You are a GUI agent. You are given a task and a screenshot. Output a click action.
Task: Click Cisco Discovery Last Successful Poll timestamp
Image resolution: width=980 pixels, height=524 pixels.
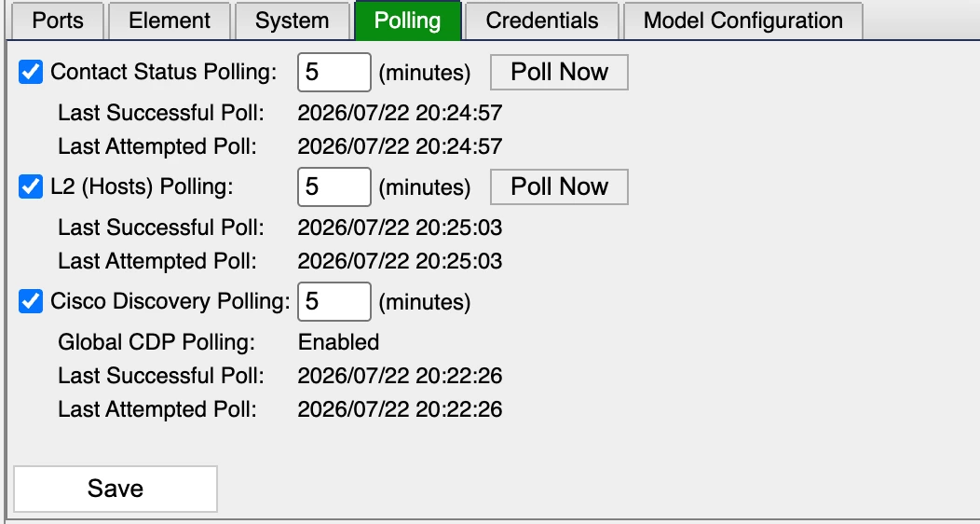pos(400,376)
